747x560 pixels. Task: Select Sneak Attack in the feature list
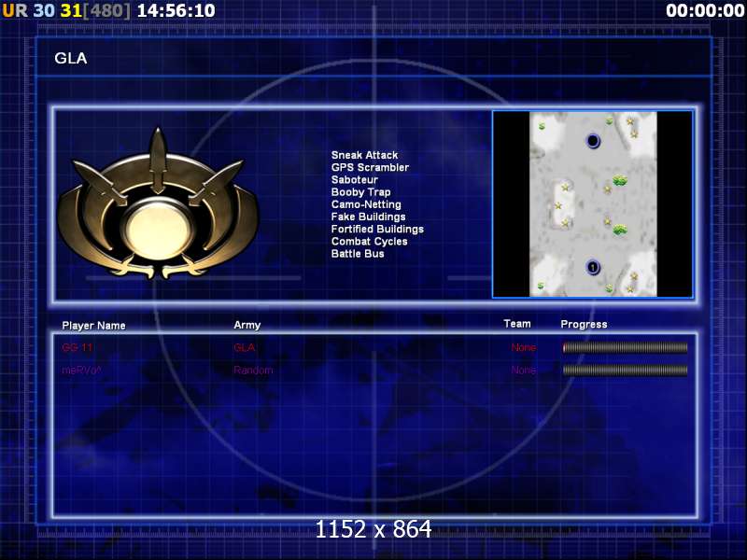pyautogui.click(x=364, y=155)
